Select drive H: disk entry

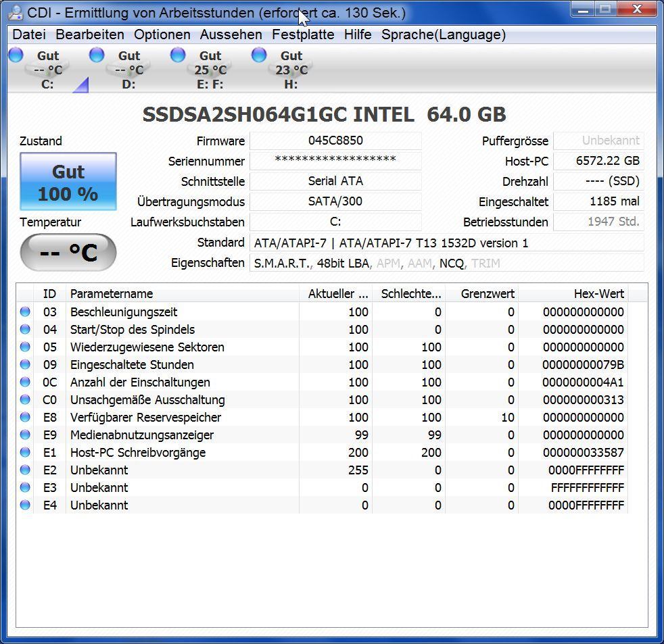pyautogui.click(x=291, y=70)
